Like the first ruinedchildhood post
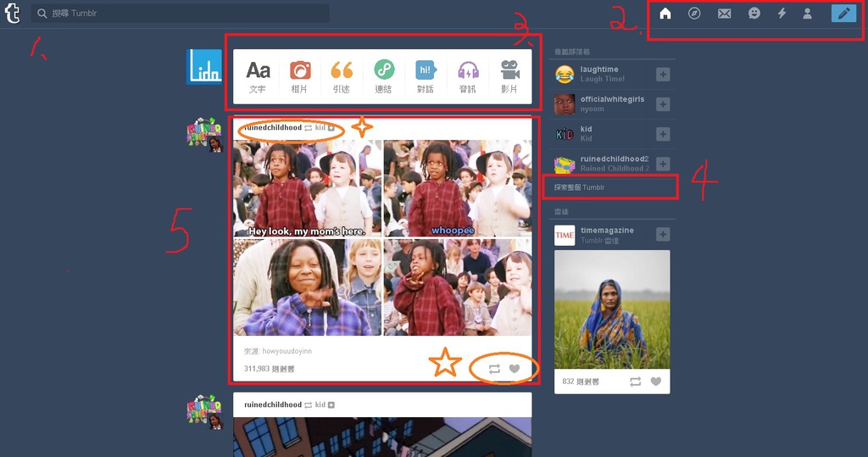The width and height of the screenshot is (868, 457). pyautogui.click(x=515, y=369)
